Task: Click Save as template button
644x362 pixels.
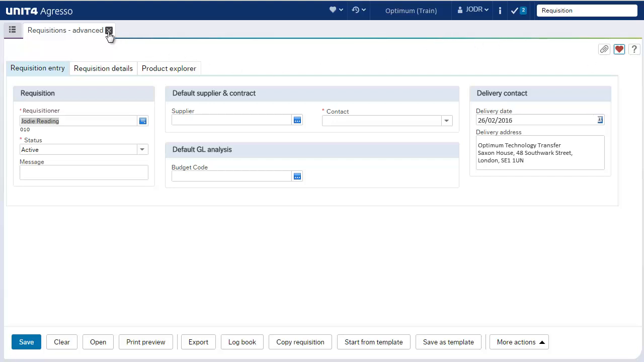Action: pyautogui.click(x=448, y=342)
